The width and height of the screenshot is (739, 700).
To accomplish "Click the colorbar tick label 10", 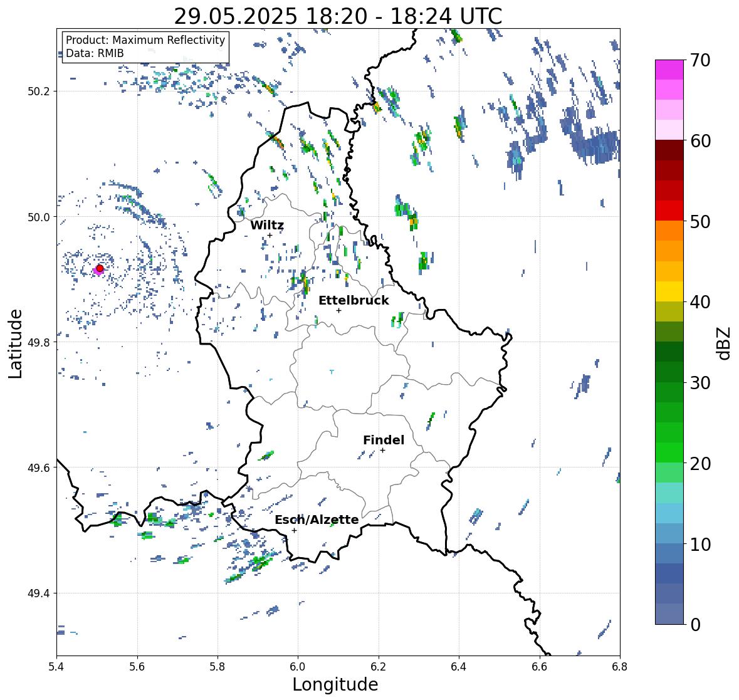I will pos(700,544).
